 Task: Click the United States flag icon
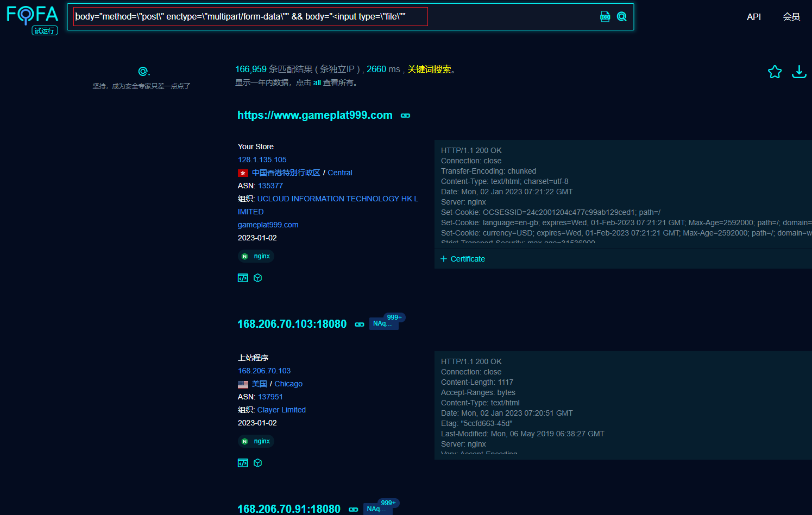point(243,384)
